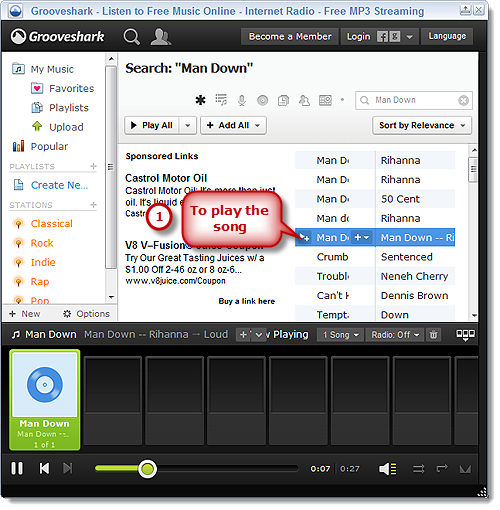Filter the results by artist microphone icon
This screenshot has width=500, height=510.
tap(242, 100)
